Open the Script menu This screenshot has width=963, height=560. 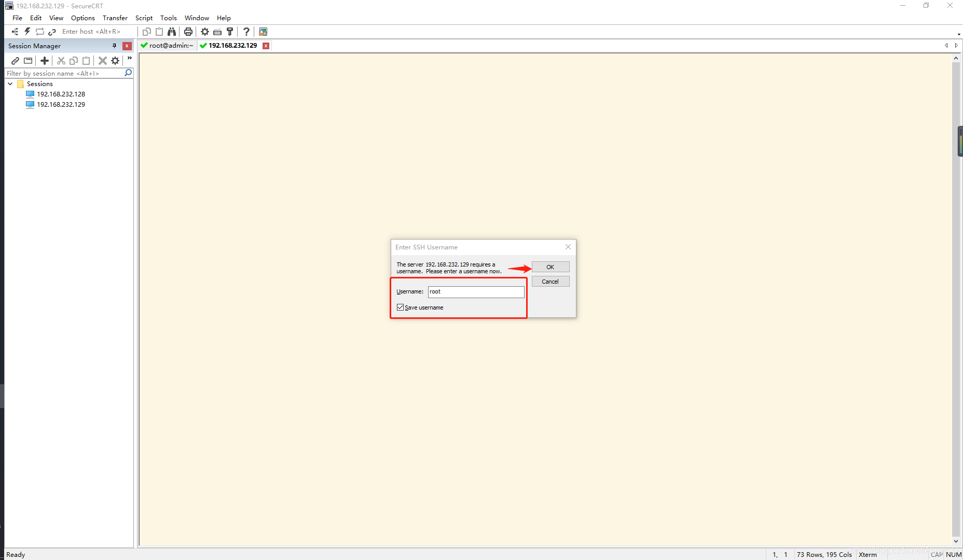click(144, 18)
